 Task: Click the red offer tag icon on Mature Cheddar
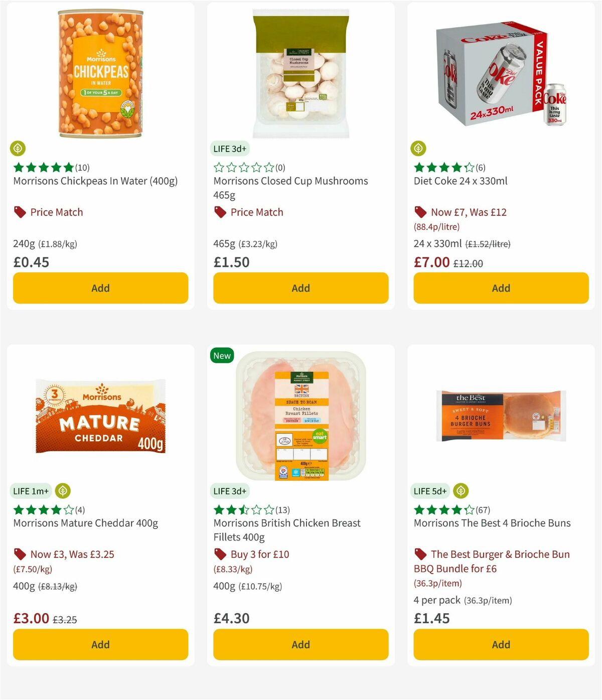click(x=20, y=554)
